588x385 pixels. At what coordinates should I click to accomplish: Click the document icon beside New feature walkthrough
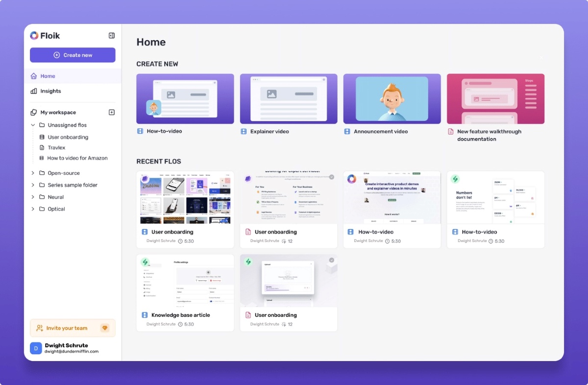[x=451, y=131]
